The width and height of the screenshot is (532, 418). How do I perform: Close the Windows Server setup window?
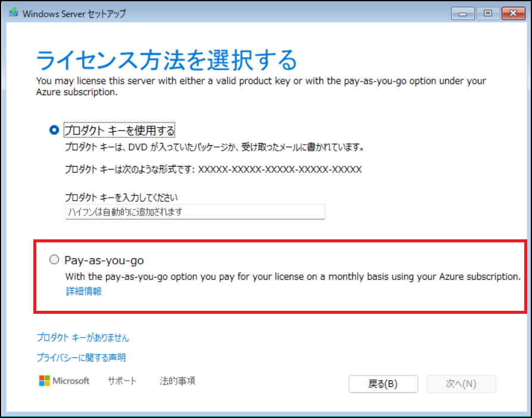click(x=514, y=13)
